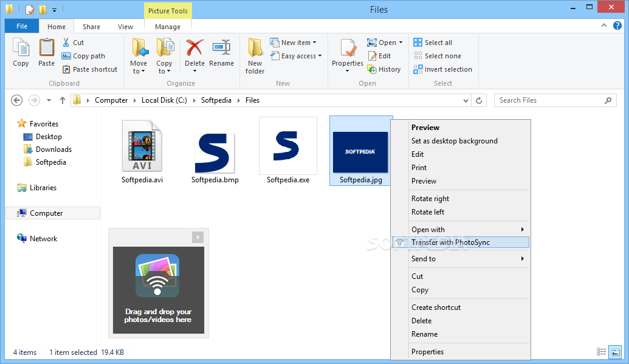Viewport: 629px width, 364px height.
Task: Open the File tab
Action: click(22, 26)
